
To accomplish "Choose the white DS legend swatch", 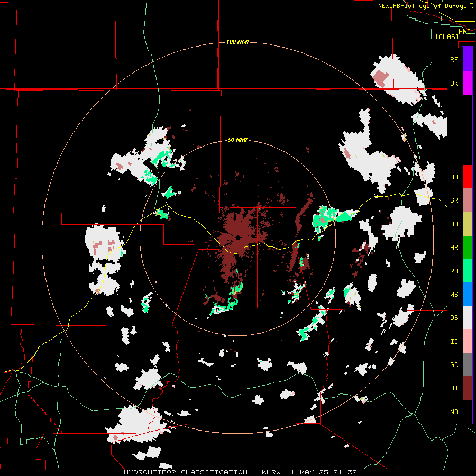I will [467, 317].
